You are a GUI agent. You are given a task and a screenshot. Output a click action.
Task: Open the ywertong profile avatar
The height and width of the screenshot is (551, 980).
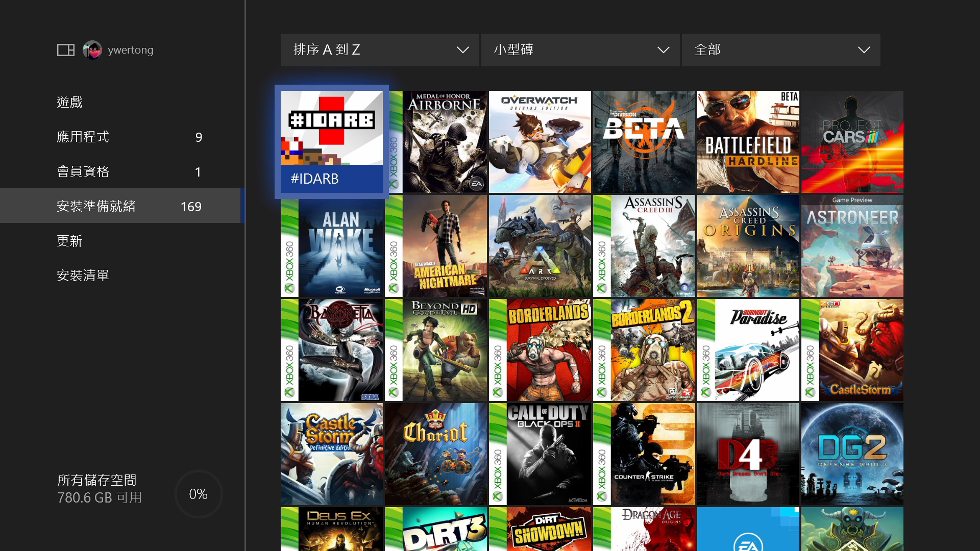[x=93, y=49]
